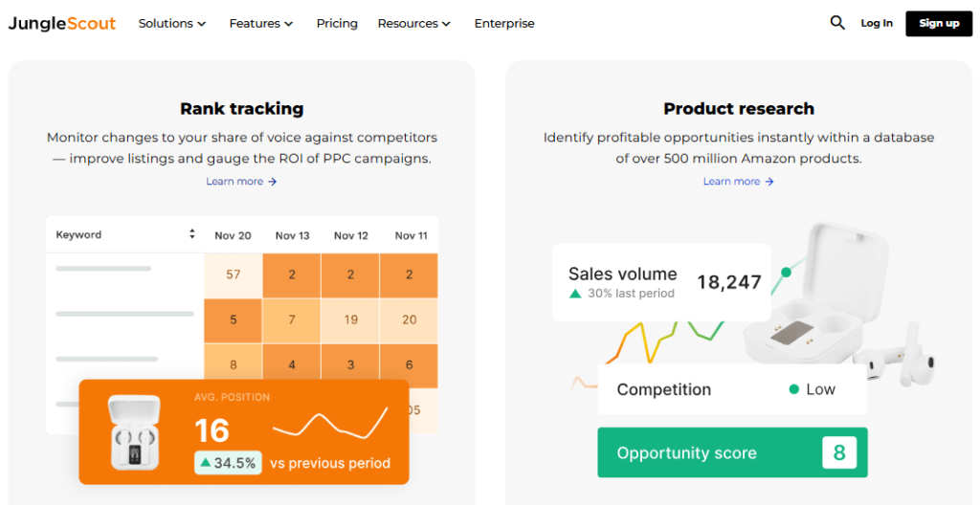Image resolution: width=980 pixels, height=505 pixels.
Task: Open the Enterprise page
Action: point(504,23)
